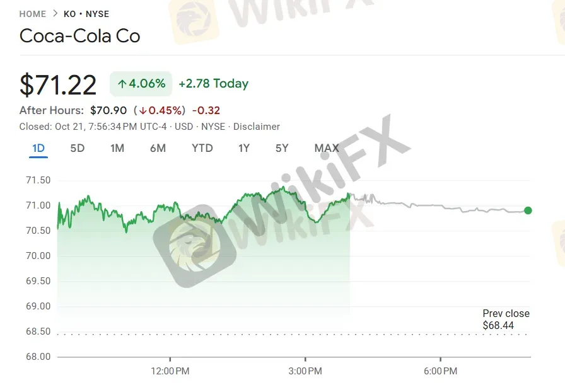Show the 6M chart range
This screenshot has height=392, width=565.
tap(158, 149)
